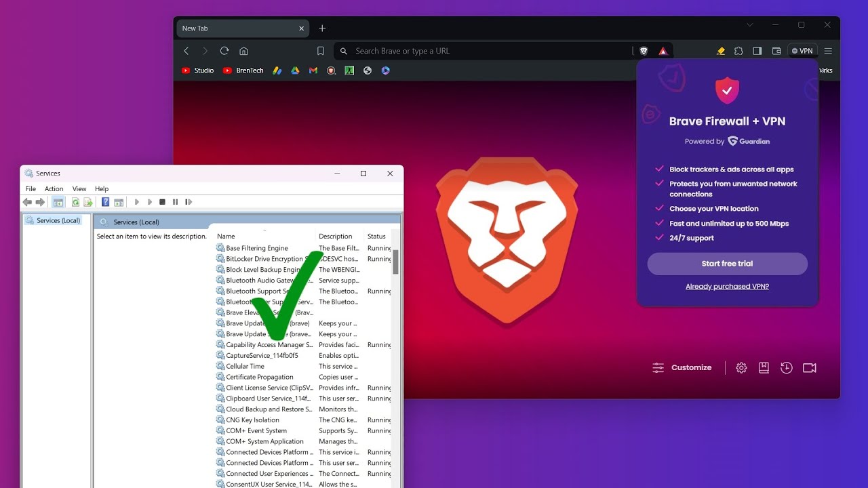The height and width of the screenshot is (488, 868).
Task: Open a new tab with plus button
Action: [x=322, y=28]
